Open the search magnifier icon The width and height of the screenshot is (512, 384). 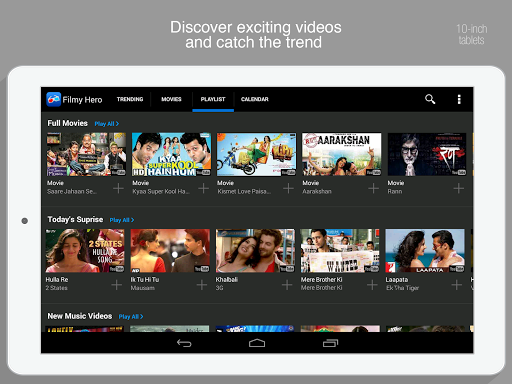tap(430, 99)
